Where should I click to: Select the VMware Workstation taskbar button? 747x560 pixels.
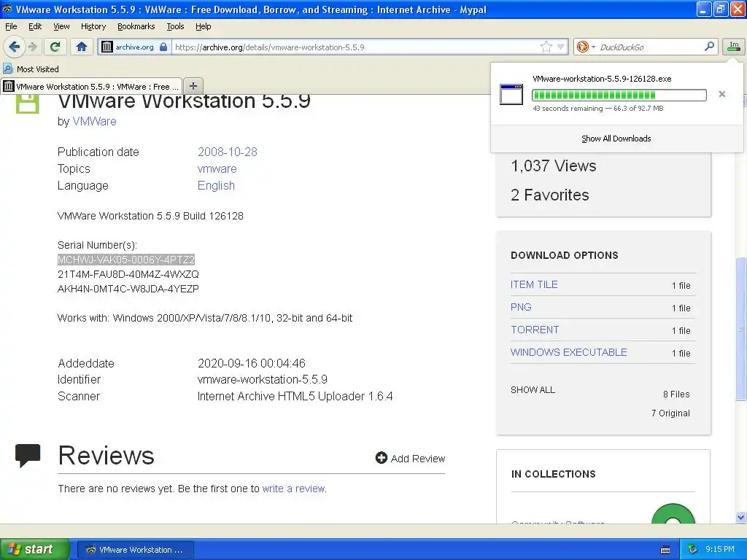135,550
